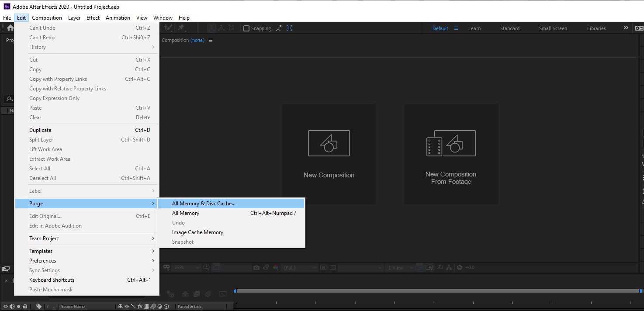Toggle the Video eye column switch
Image resolution: width=644 pixels, height=311 pixels.
[x=6, y=306]
